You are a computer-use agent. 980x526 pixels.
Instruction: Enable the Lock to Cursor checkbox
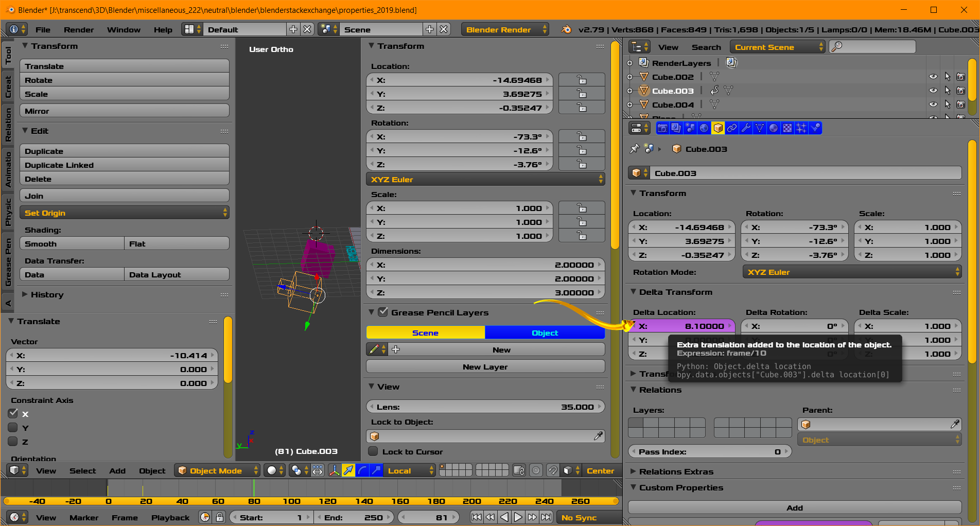tap(374, 451)
